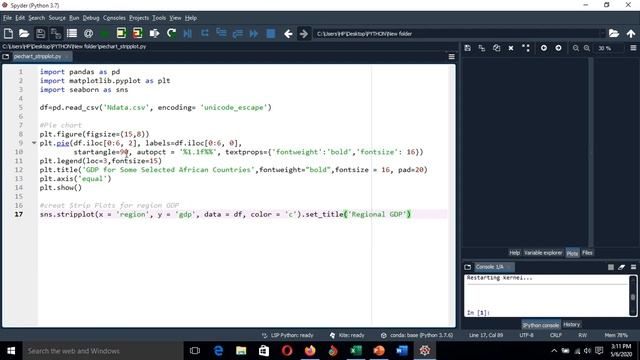Open the Tools menu
The image size is (640, 360).
click(x=159, y=18)
